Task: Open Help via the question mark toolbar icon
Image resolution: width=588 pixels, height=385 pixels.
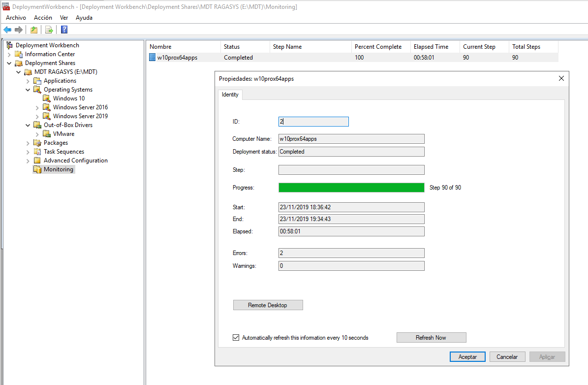Action: click(x=64, y=30)
